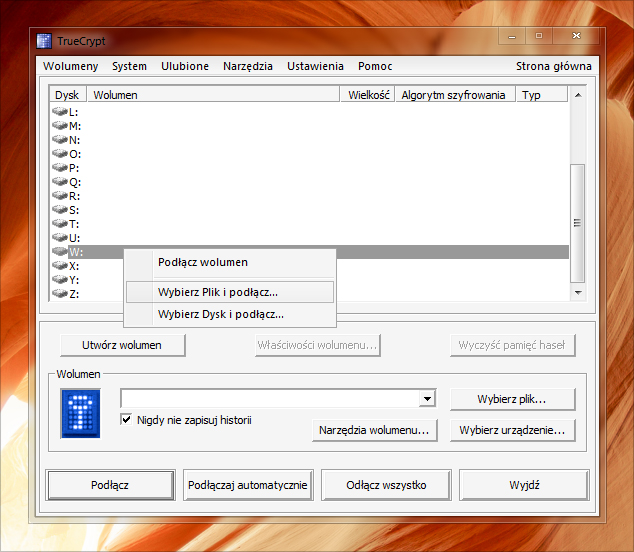
Task: Toggle Nigdy nie zapisuj historii checkbox
Action: coord(126,419)
